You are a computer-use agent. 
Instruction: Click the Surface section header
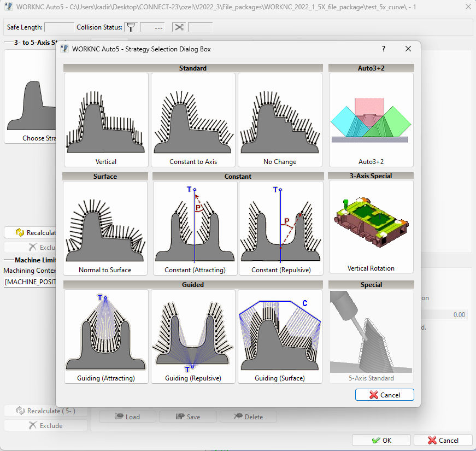tap(105, 177)
